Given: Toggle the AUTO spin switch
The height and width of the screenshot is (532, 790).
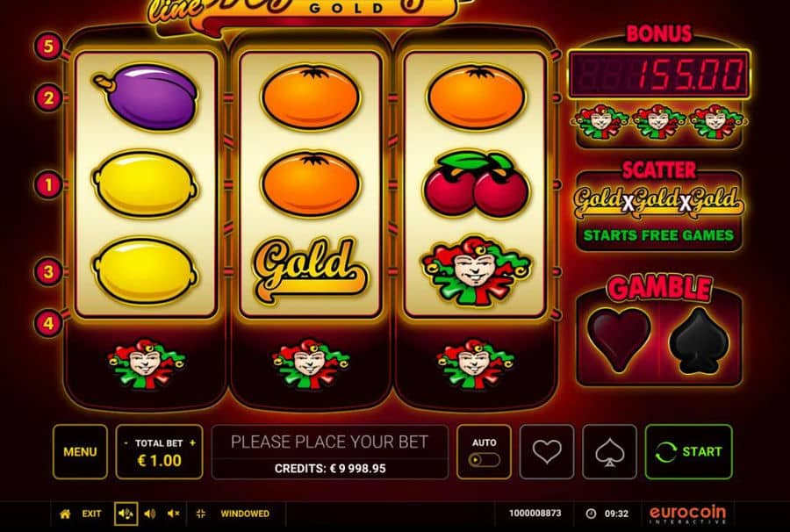Looking at the screenshot, I should point(484,460).
